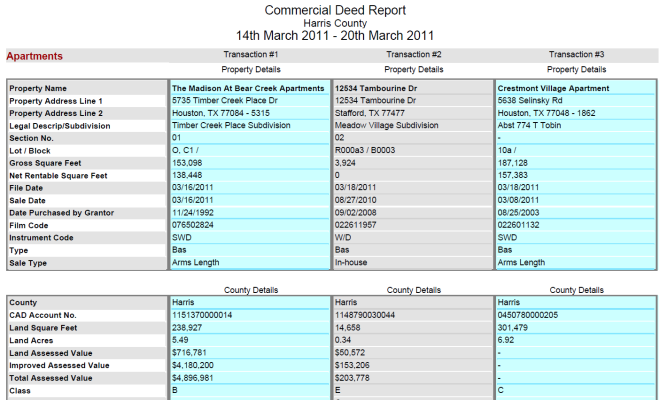
Task: Click the Land Acres row label
Action: tap(34, 339)
